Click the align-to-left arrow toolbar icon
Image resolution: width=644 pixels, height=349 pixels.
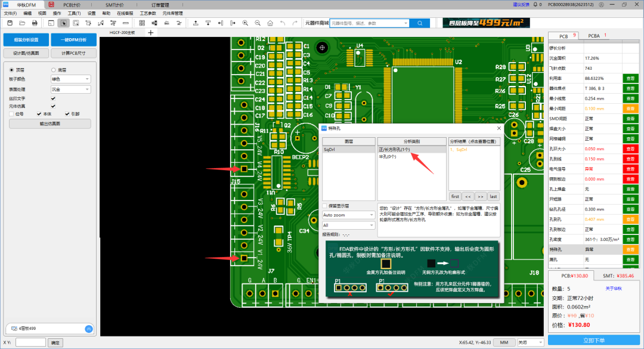[x=220, y=23]
